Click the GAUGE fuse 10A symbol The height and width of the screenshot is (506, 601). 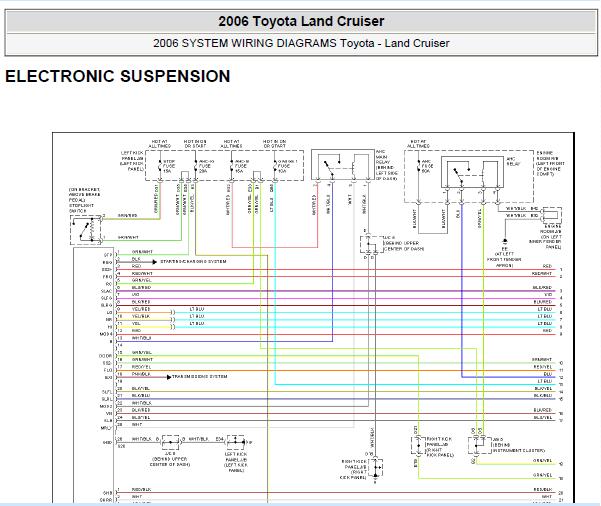point(275,166)
